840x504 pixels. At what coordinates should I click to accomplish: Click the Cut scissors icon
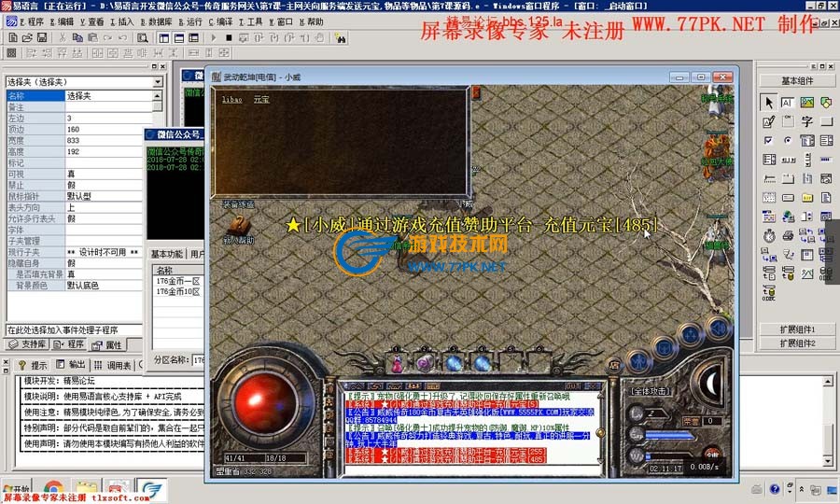(63, 37)
